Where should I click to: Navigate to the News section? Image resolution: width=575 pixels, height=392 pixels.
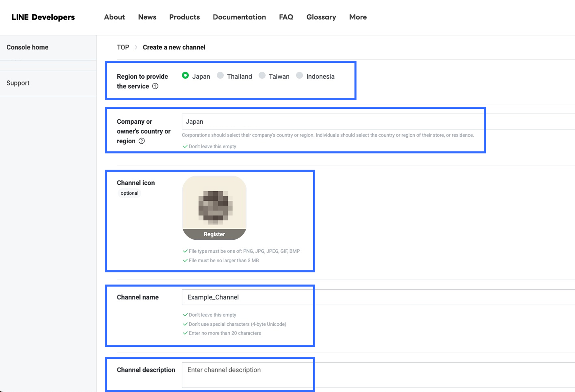point(147,17)
